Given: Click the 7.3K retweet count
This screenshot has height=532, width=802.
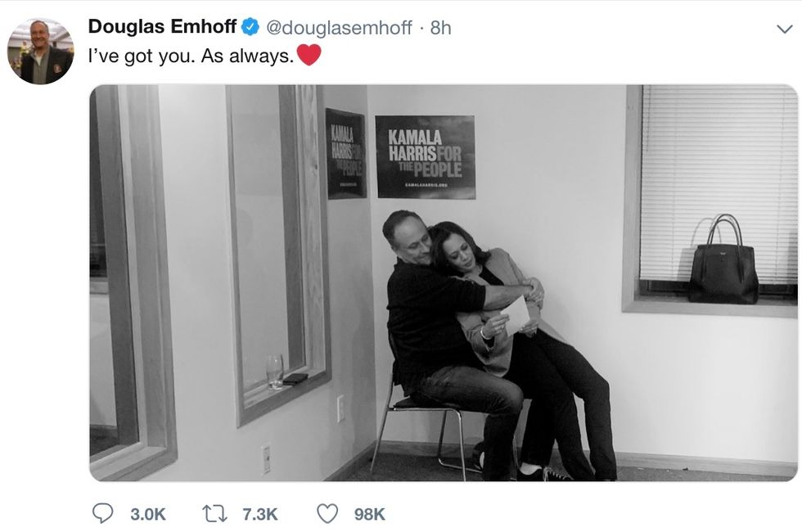Looking at the screenshot, I should (x=259, y=514).
